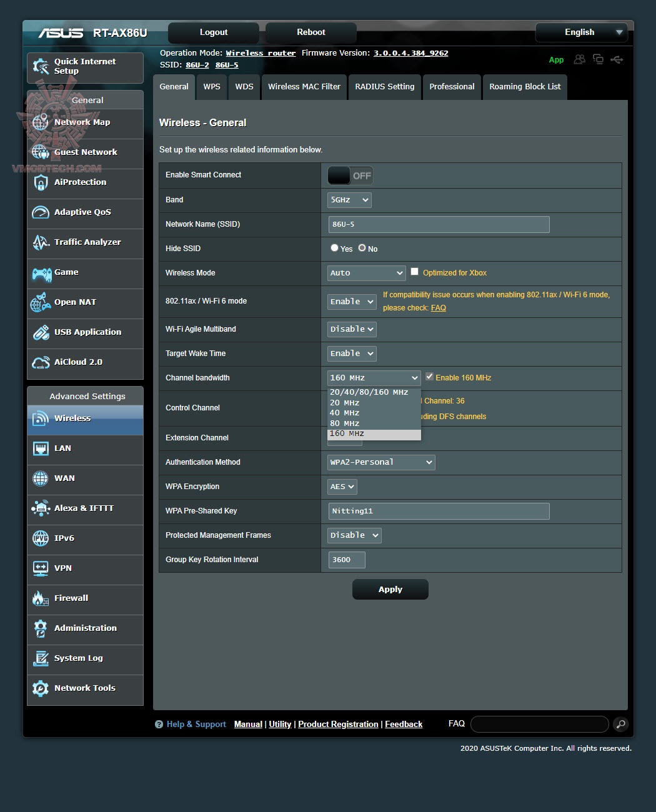This screenshot has height=812, width=656.
Task: Click the Network Tools icon
Action: coord(41,688)
